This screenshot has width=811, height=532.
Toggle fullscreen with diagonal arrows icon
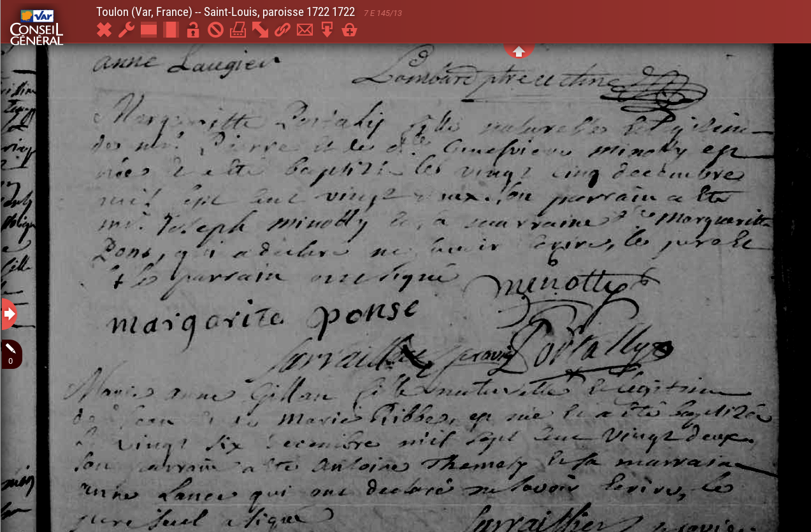260,30
